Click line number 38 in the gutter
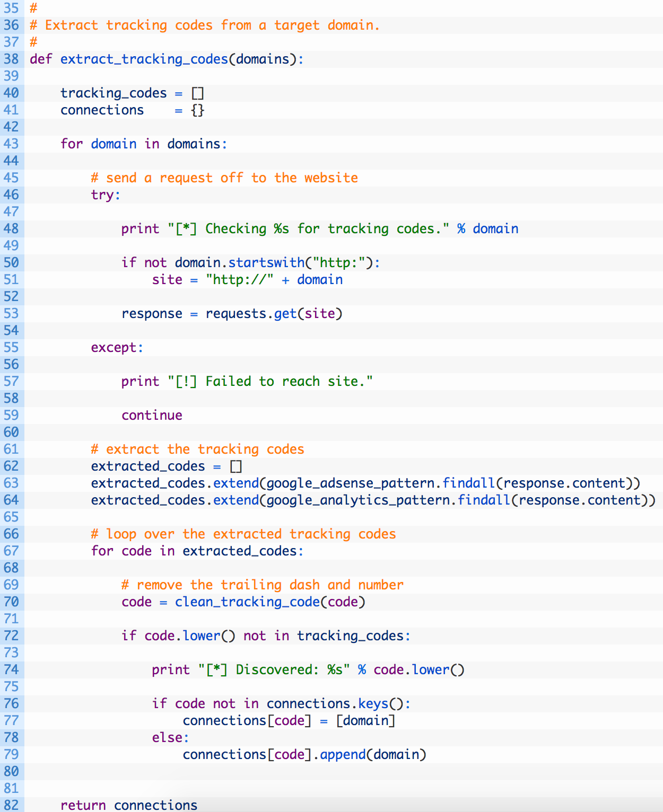Viewport: 663px width, 812px height. click(11, 59)
